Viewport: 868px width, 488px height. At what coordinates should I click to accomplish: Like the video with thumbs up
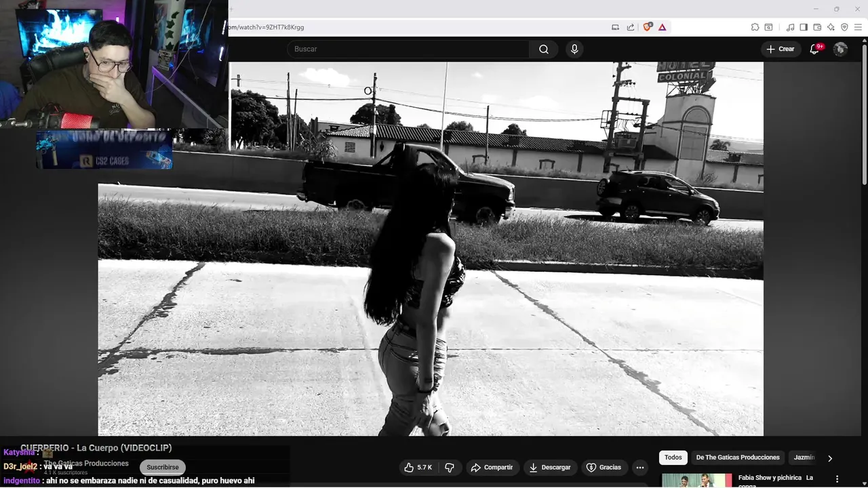tap(418, 468)
